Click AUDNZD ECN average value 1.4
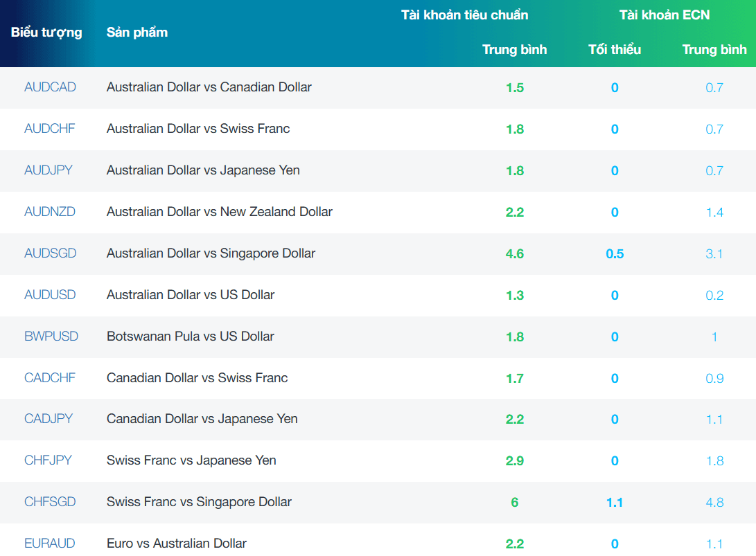This screenshot has height=556, width=756. coord(714,212)
